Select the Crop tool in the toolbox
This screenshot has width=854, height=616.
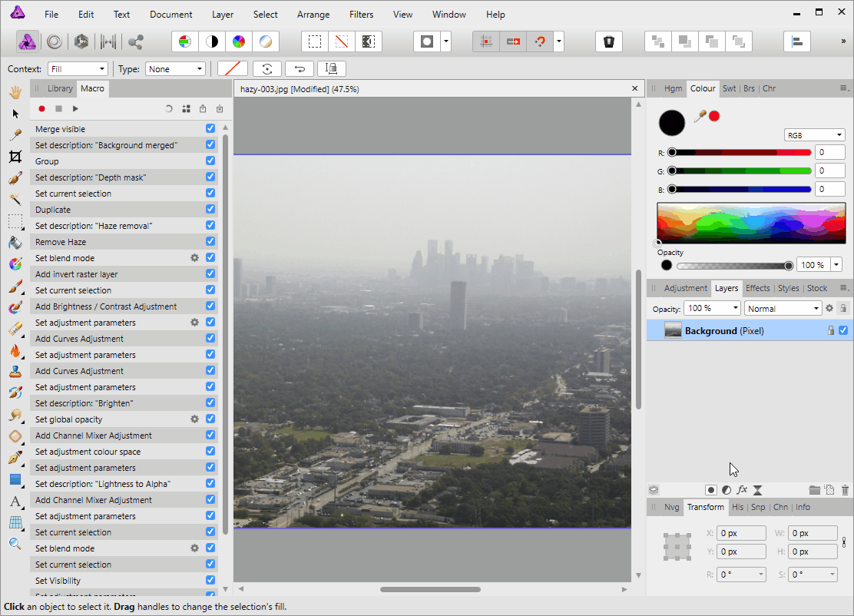click(15, 157)
